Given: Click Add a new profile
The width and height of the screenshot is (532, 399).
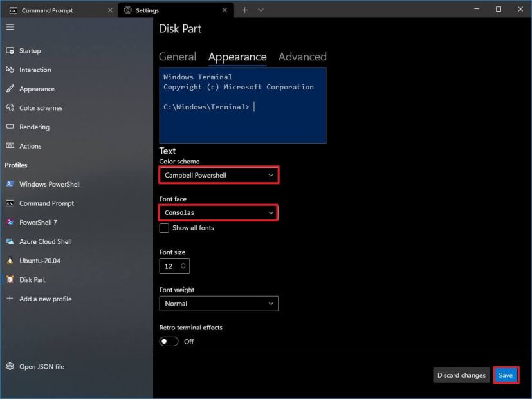Looking at the screenshot, I should click(x=77, y=299).
